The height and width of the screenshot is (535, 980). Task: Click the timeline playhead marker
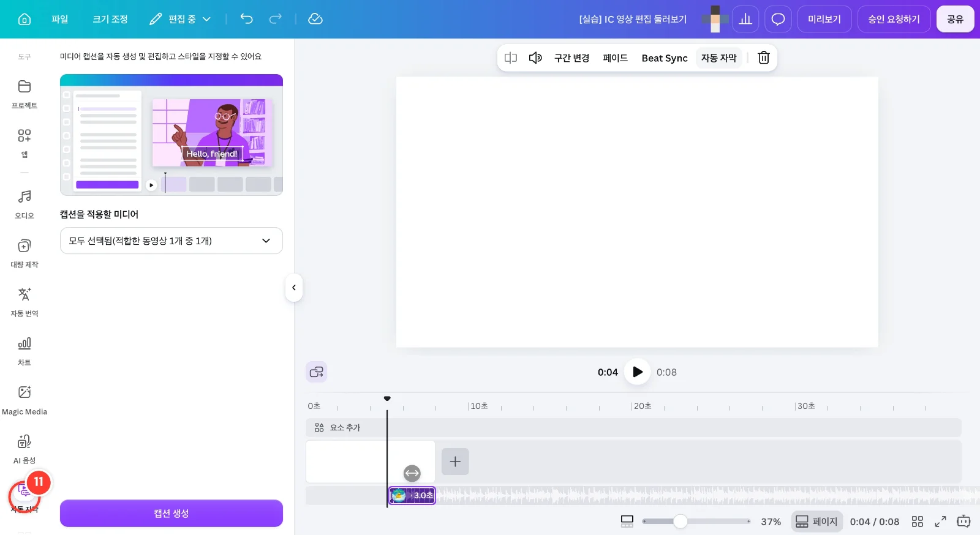coord(387,398)
